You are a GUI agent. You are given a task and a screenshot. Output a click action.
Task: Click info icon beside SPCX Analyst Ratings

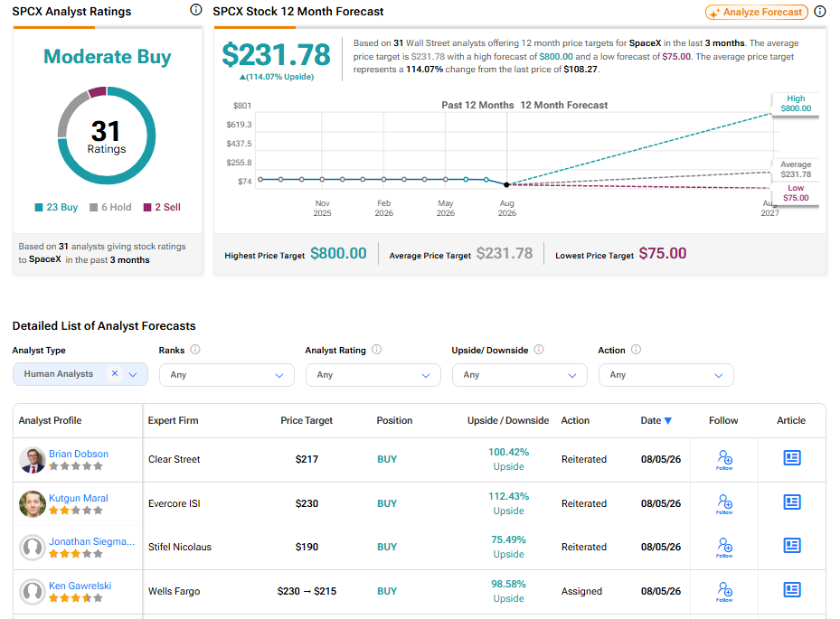[196, 10]
